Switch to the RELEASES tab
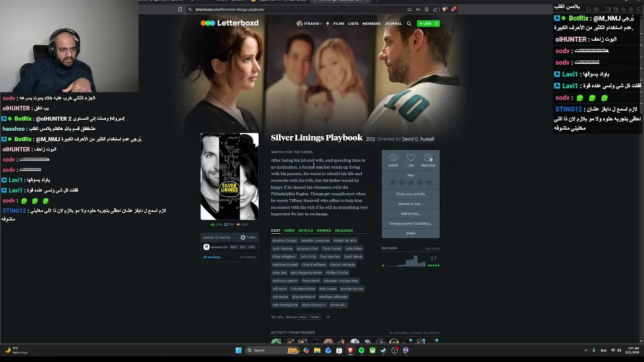Image resolution: width=644 pixels, height=362 pixels. pyautogui.click(x=344, y=231)
